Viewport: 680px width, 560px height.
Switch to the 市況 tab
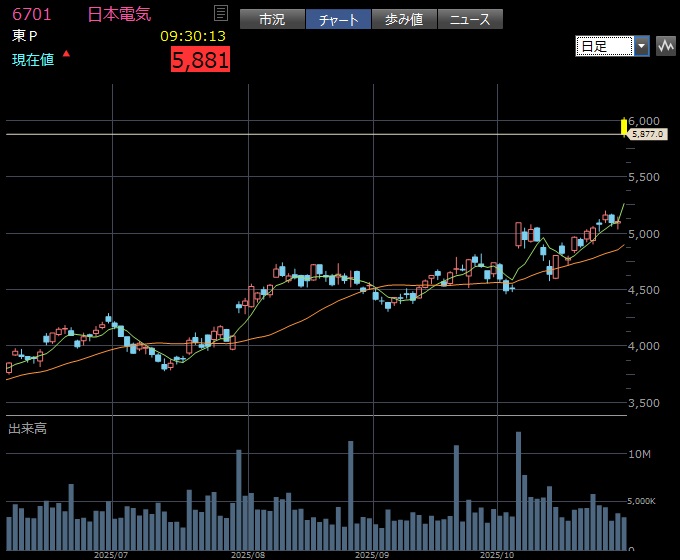pyautogui.click(x=272, y=19)
